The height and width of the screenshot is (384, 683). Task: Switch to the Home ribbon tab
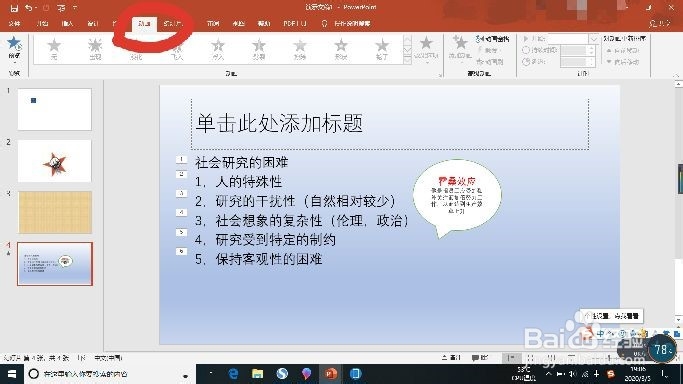point(42,24)
